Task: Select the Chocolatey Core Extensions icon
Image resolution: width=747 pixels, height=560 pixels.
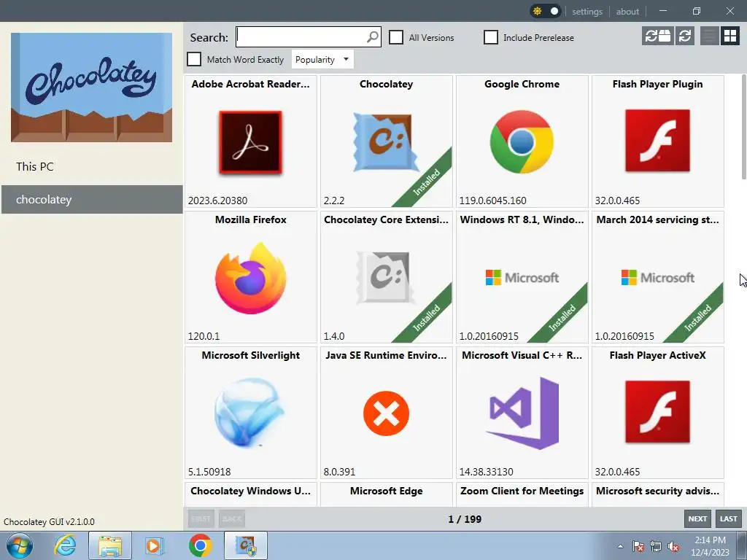Action: [387, 278]
